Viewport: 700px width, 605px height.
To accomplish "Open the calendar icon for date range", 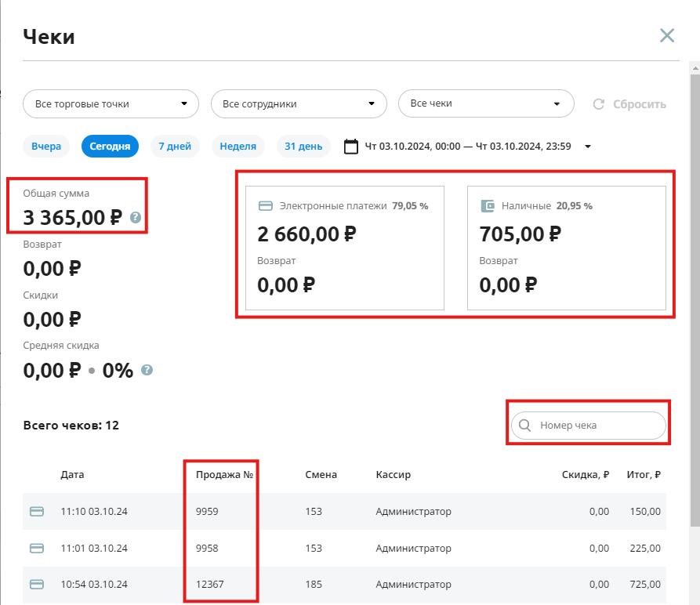I will coord(351,147).
